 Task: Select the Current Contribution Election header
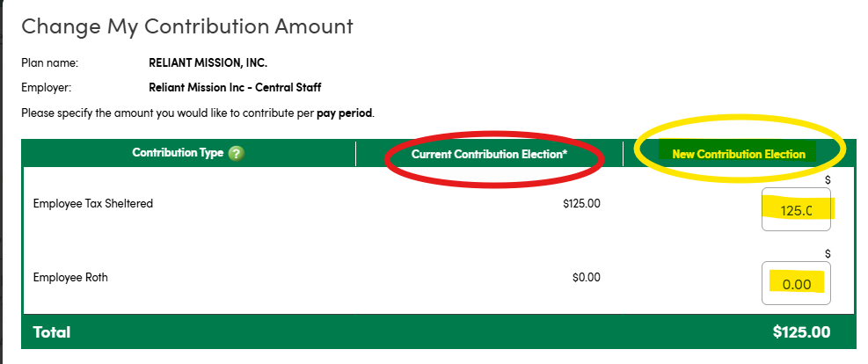tap(489, 154)
